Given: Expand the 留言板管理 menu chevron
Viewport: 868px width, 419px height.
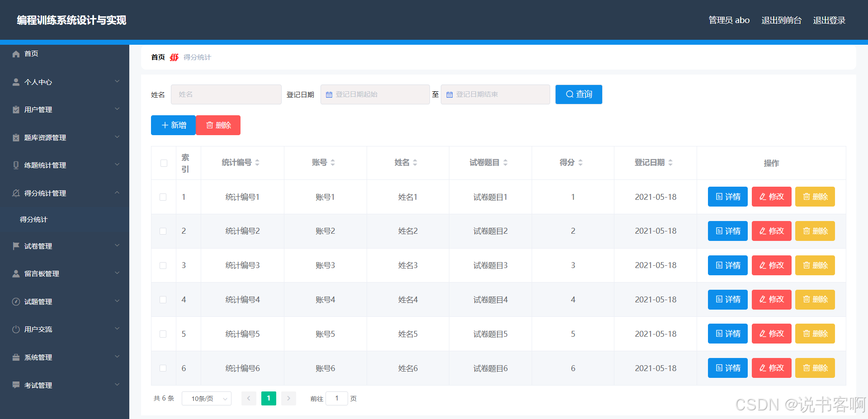Looking at the screenshot, I should pyautogui.click(x=117, y=273).
